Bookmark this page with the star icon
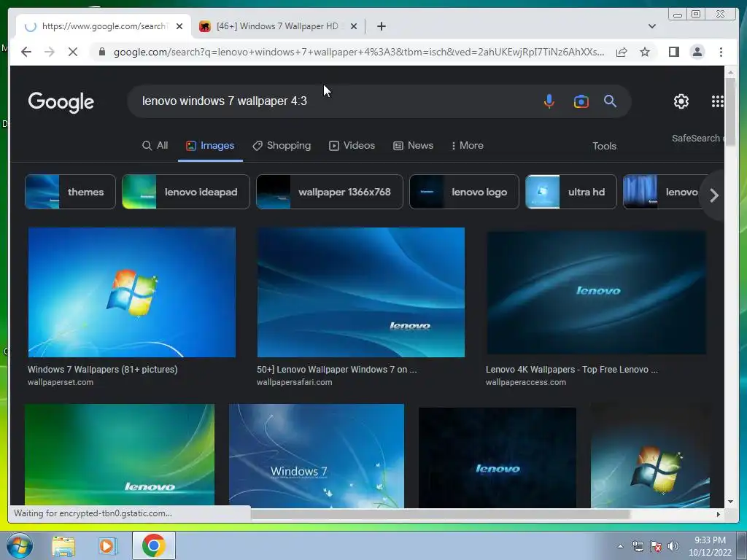This screenshot has height=560, width=747. click(x=645, y=52)
